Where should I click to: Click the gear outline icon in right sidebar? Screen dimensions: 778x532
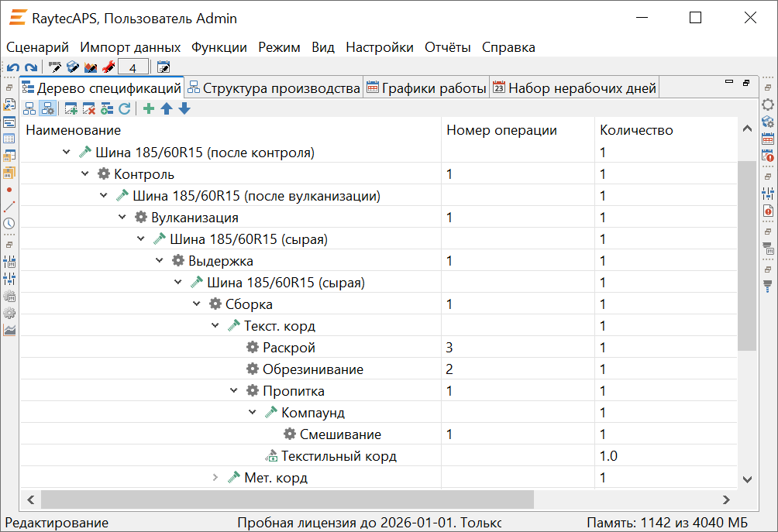coord(768,105)
